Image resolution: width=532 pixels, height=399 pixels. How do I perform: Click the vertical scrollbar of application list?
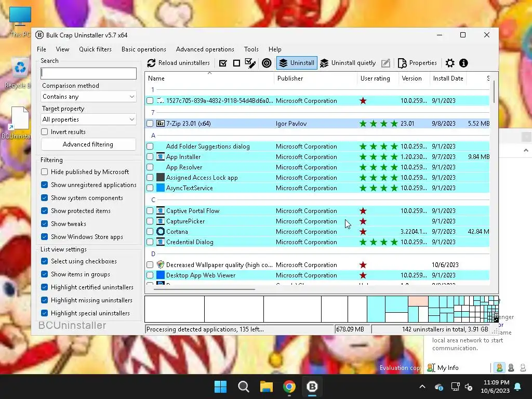(494, 91)
